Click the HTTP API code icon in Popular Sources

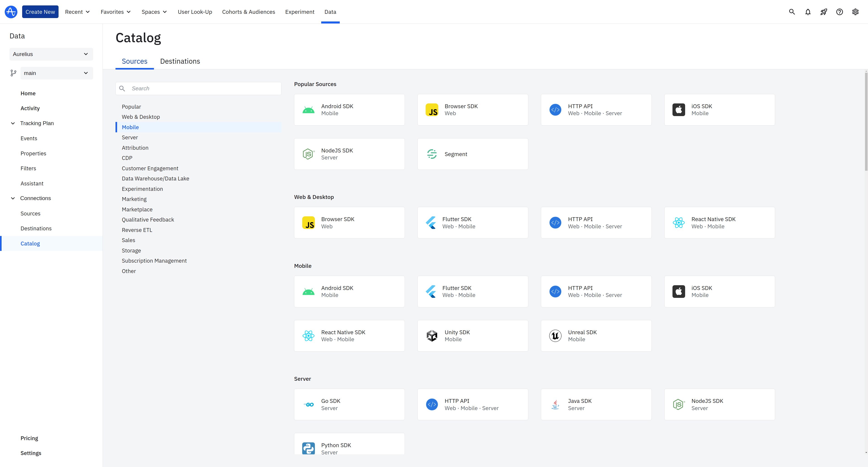(x=555, y=110)
